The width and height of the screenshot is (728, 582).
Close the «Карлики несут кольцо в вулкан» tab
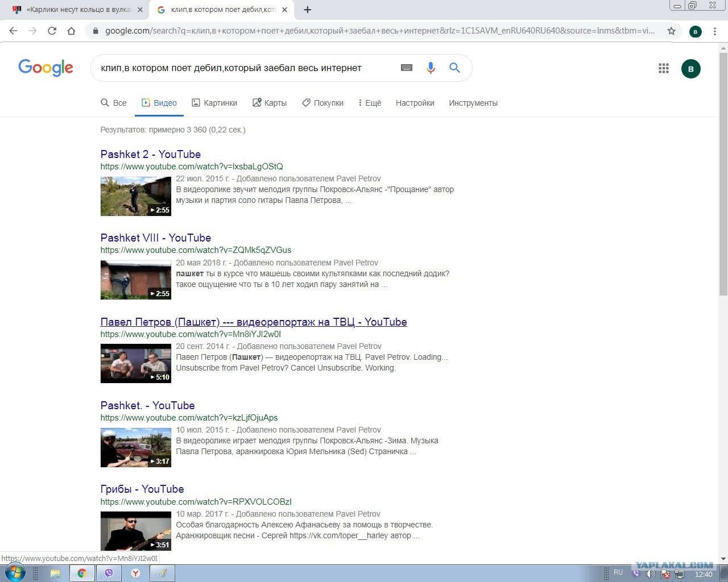click(x=140, y=10)
